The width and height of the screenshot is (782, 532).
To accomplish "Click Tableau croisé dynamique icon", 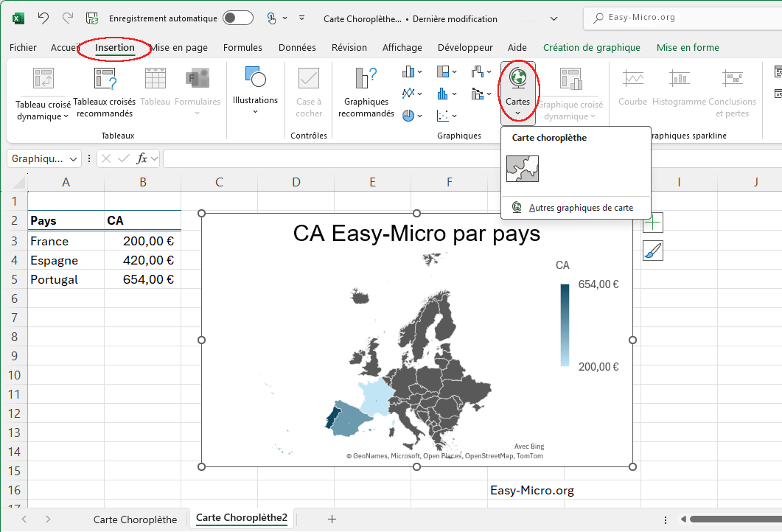I will 43,79.
